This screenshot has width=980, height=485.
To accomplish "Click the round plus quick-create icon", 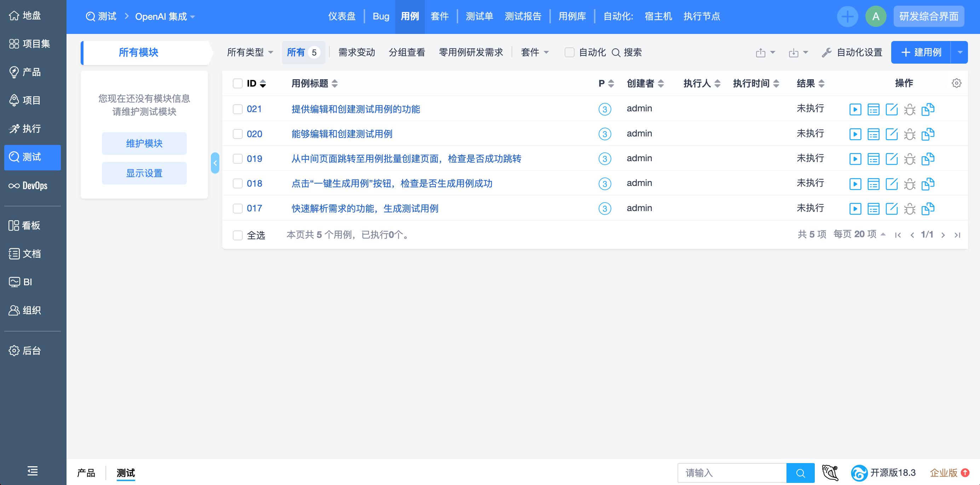I will coord(847,16).
